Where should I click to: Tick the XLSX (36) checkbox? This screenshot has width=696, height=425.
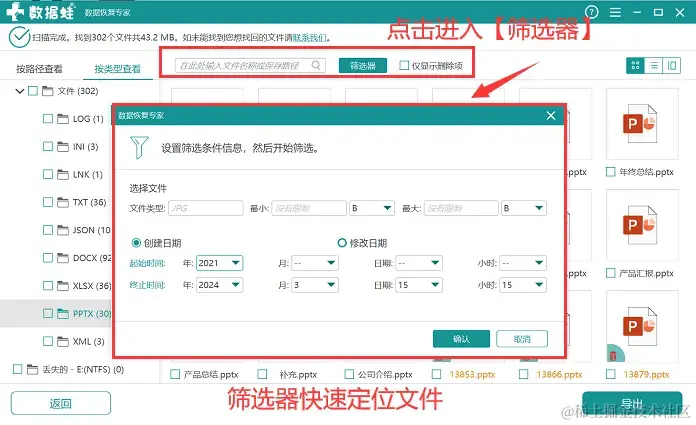click(x=48, y=286)
